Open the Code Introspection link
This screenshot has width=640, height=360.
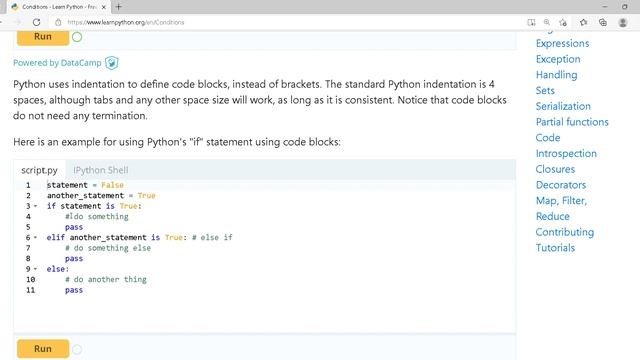[x=566, y=146]
